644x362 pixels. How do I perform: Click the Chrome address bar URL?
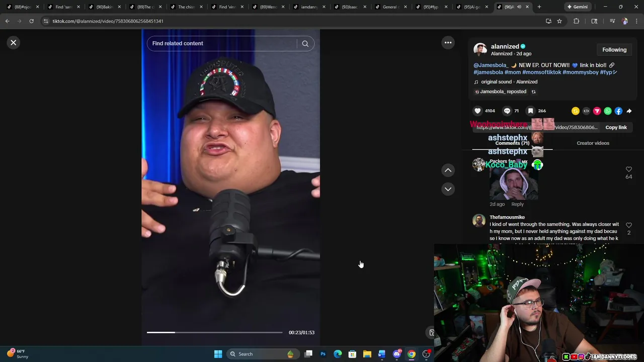point(108,21)
